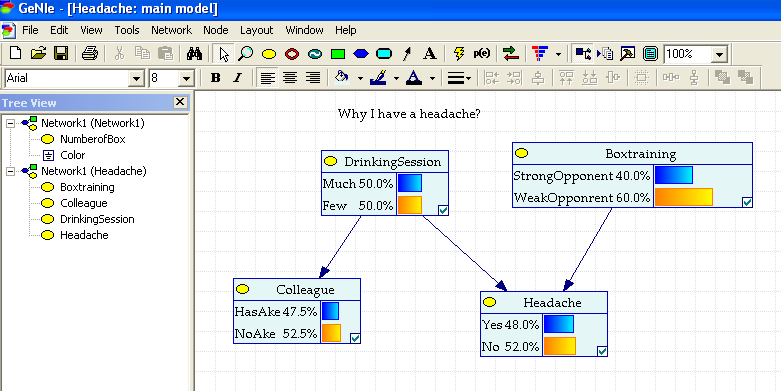Open the Layout menu
The height and width of the screenshot is (391, 781).
click(257, 30)
